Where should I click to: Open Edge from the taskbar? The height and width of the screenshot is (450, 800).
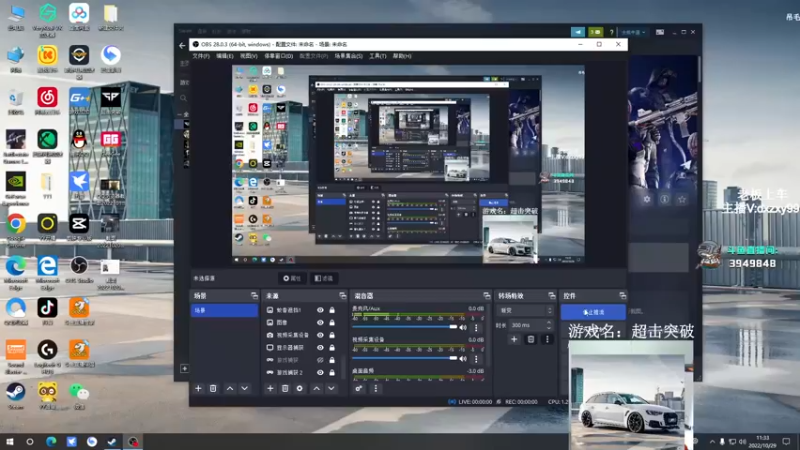coord(51,442)
